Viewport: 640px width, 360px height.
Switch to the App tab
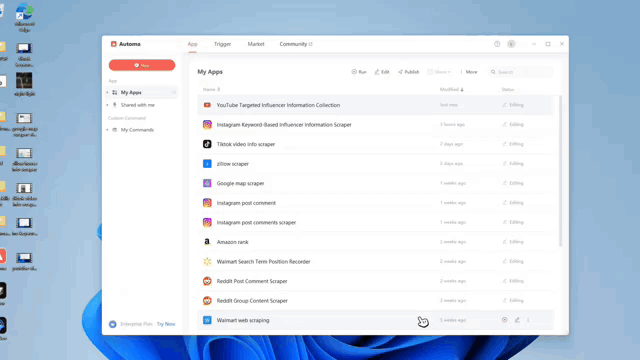click(192, 44)
